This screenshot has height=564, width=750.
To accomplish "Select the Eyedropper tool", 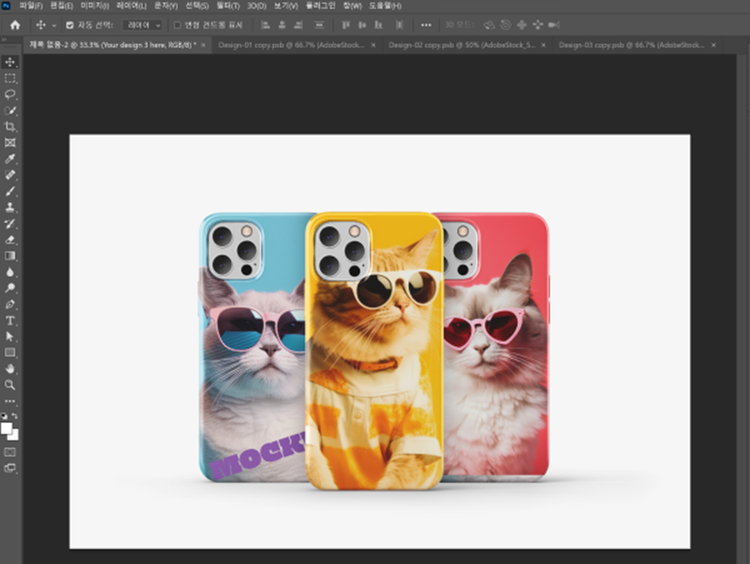I will (x=10, y=159).
